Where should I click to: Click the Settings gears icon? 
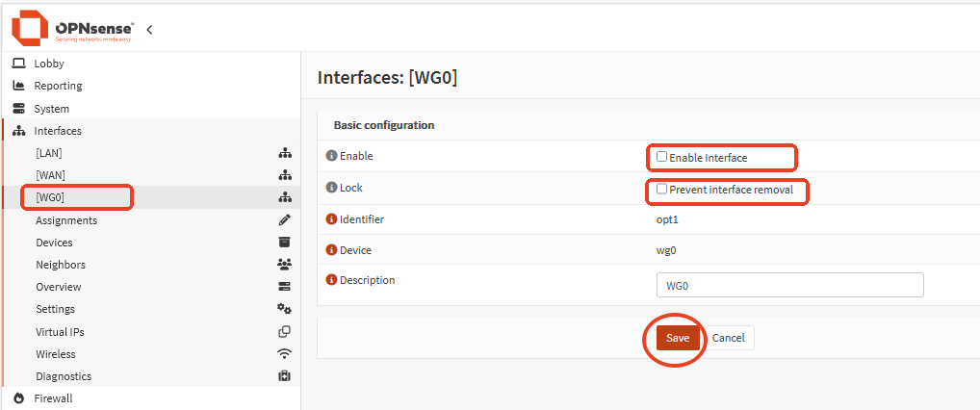coord(284,309)
